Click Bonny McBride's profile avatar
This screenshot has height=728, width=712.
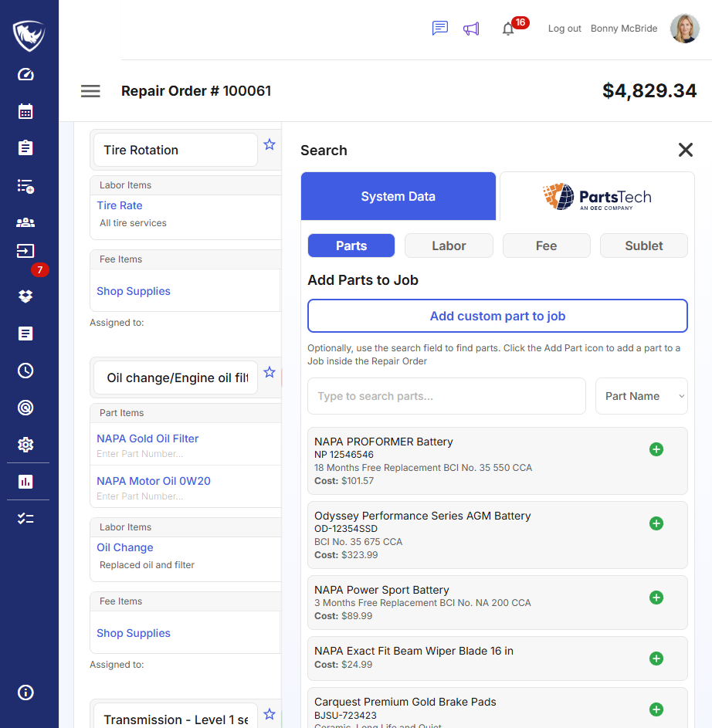point(685,29)
